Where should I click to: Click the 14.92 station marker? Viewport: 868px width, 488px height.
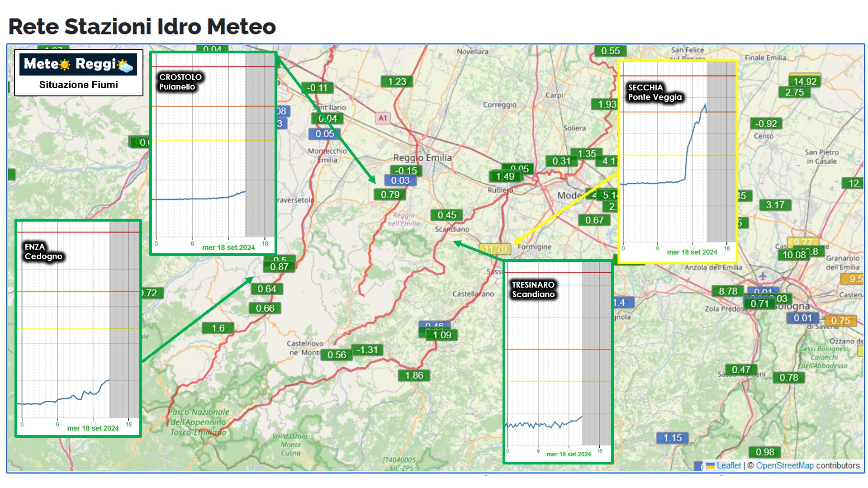[805, 81]
